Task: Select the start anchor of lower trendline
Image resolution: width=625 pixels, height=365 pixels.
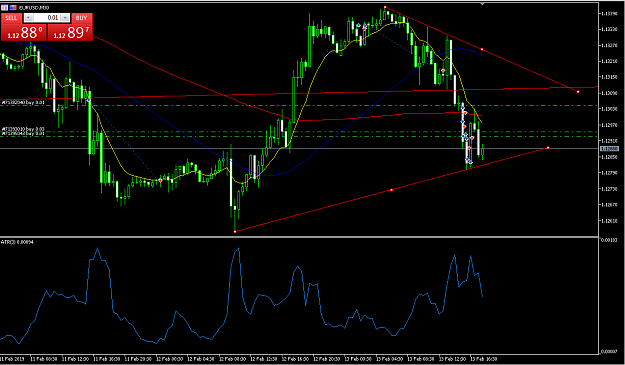Action: tap(235, 231)
